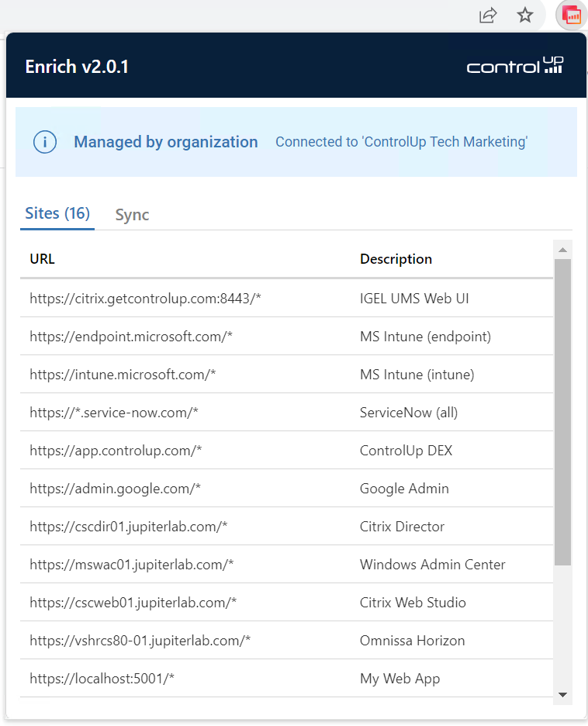Open the Sync tab
Viewport: 588px width, 726px height.
coord(132,215)
